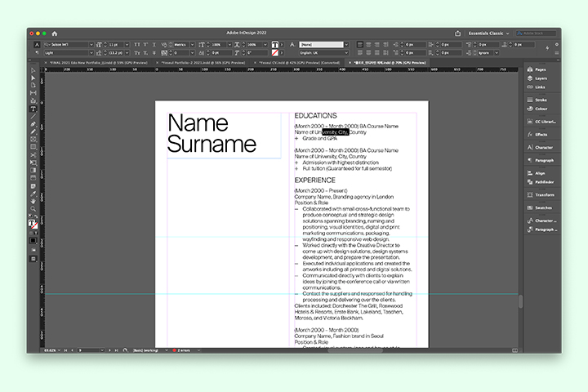Open the character style None dropdown
Screen dimensions: 588x392
click(x=346, y=45)
